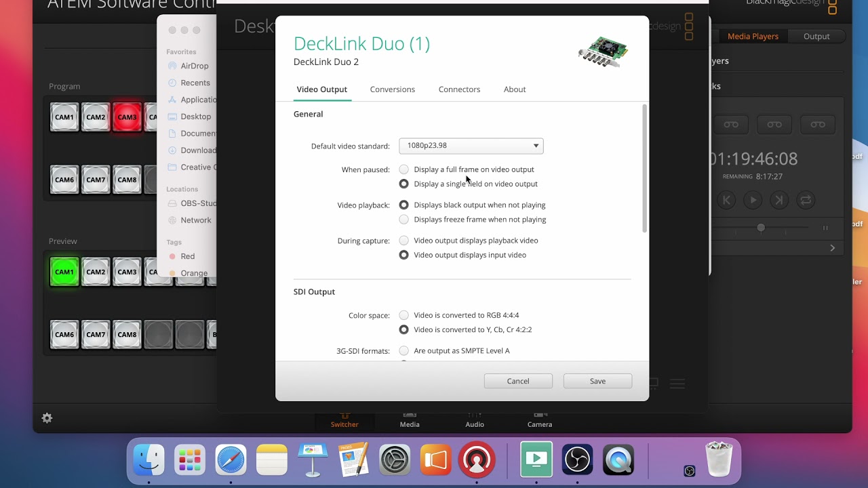868x488 pixels.
Task: Select CAM8 on the Program bus
Action: point(127,180)
